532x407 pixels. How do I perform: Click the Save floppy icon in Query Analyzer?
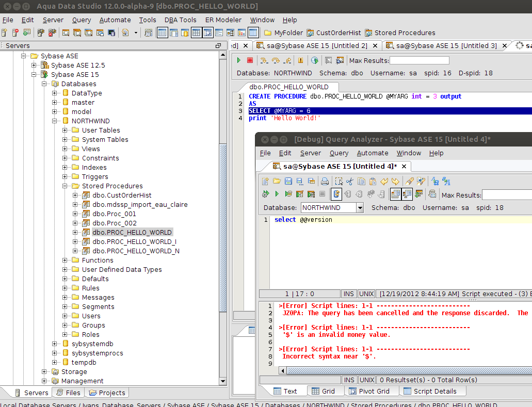click(x=288, y=182)
